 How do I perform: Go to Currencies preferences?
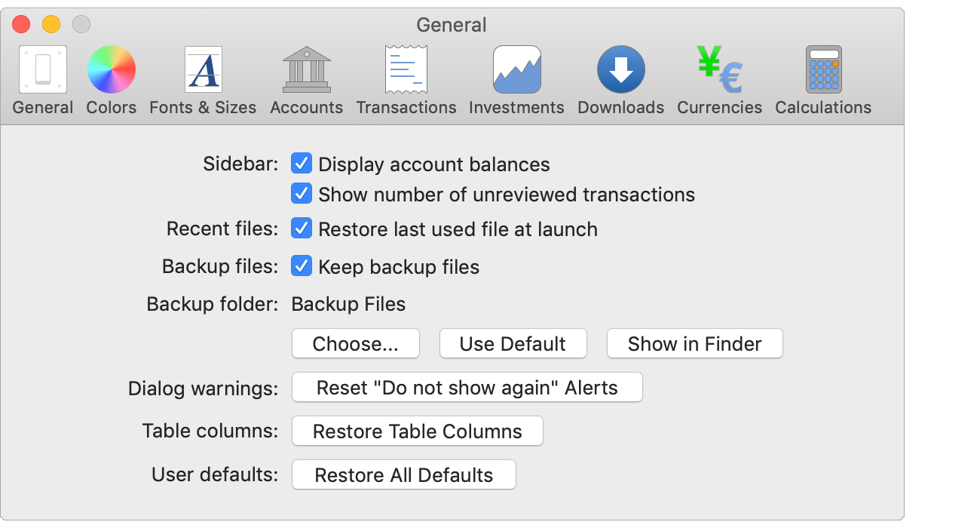(x=719, y=70)
